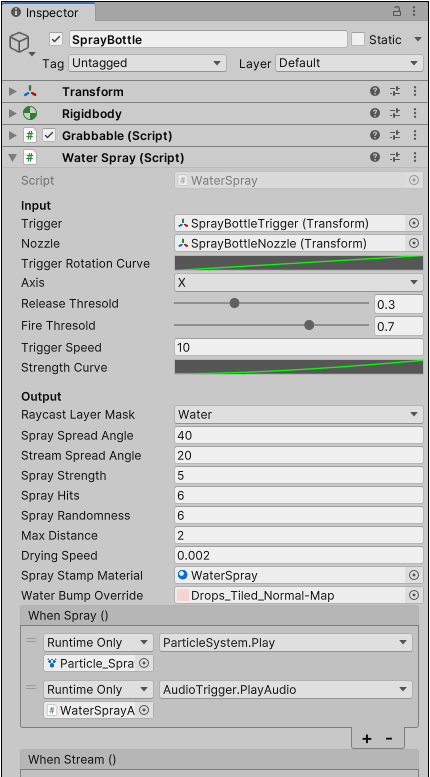Open the Rigidbody preset settings icon
The width and height of the screenshot is (430, 777).
coord(395,113)
